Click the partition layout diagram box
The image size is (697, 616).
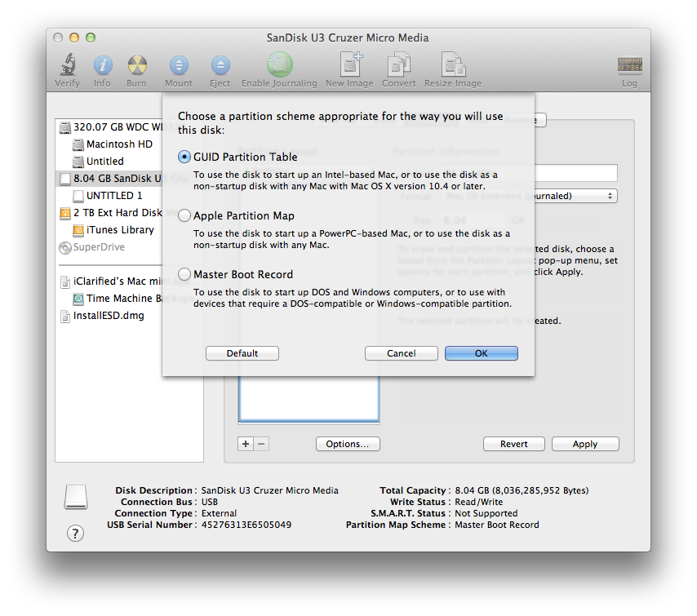[x=309, y=399]
